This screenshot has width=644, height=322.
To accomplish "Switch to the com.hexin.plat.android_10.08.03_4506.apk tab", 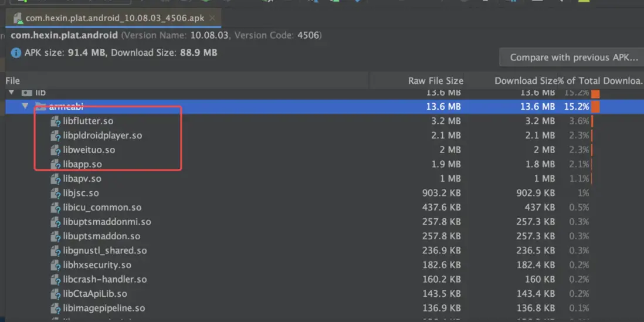I will click(114, 18).
